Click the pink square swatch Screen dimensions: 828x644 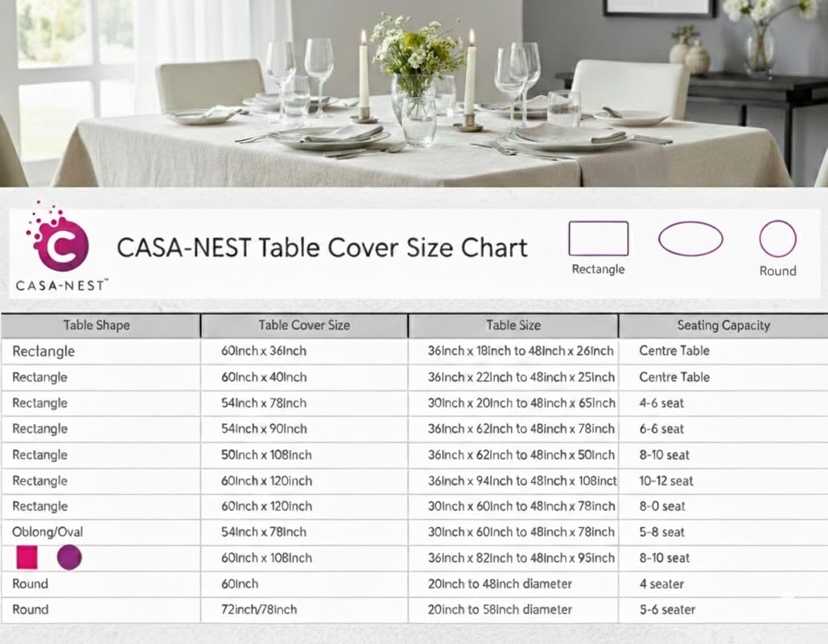click(27, 557)
